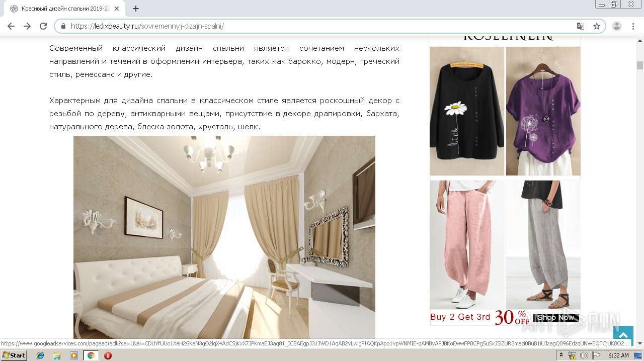Click the 6:32 AM system clock
The height and width of the screenshot is (362, 644).
(x=618, y=355)
